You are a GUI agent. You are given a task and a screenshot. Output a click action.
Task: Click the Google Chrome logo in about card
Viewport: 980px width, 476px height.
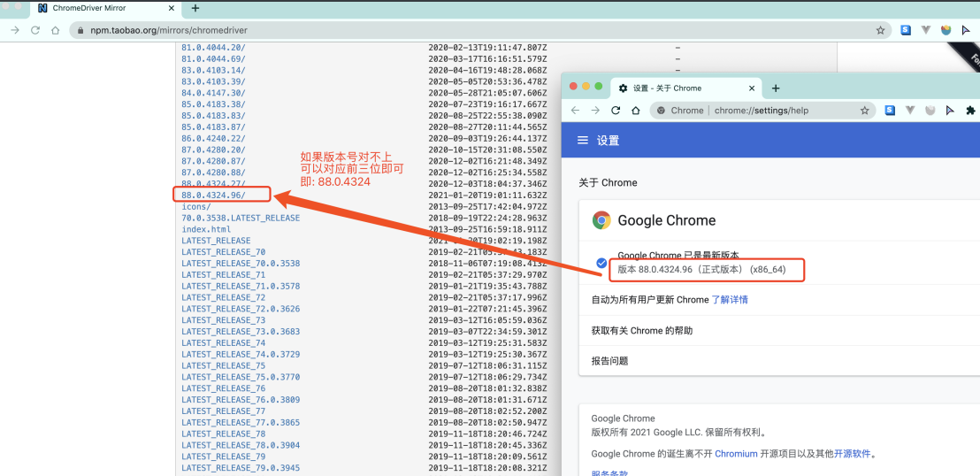601,220
